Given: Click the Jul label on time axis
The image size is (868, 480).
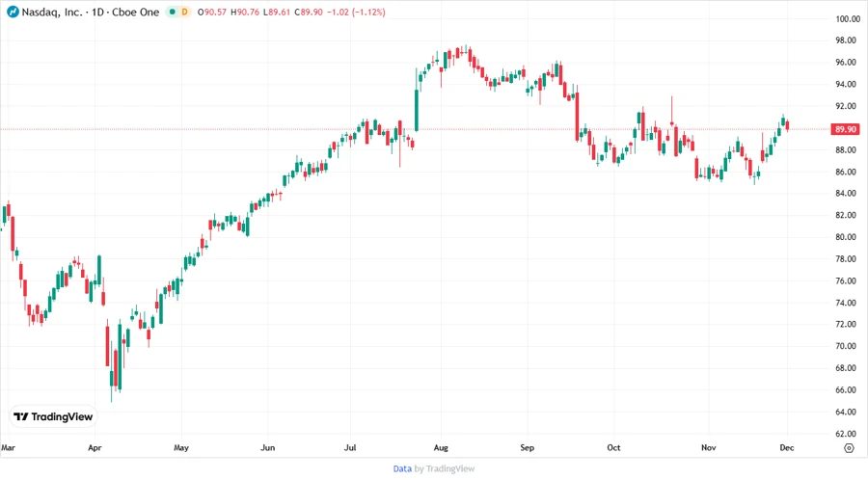Looking at the screenshot, I should tap(350, 447).
